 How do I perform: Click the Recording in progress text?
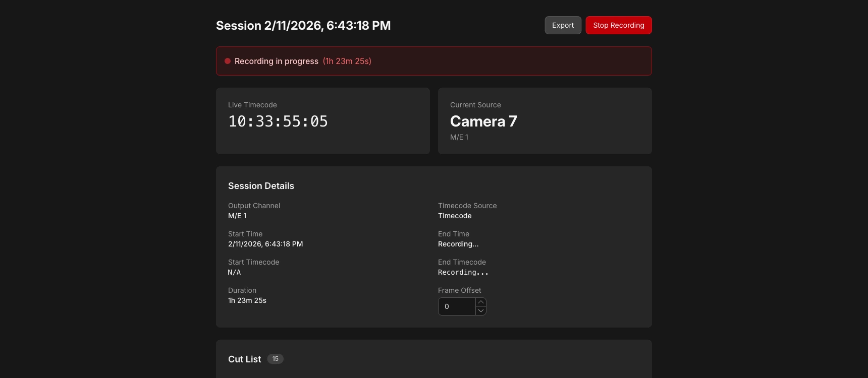coord(276,61)
